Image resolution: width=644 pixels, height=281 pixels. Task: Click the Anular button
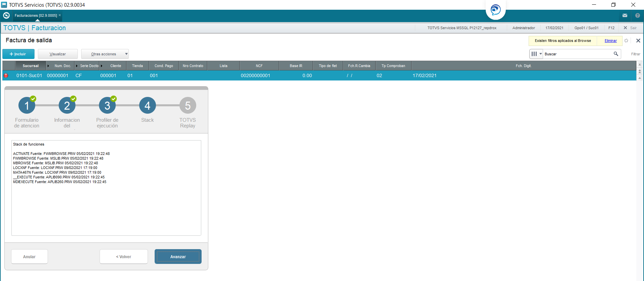coord(30,257)
